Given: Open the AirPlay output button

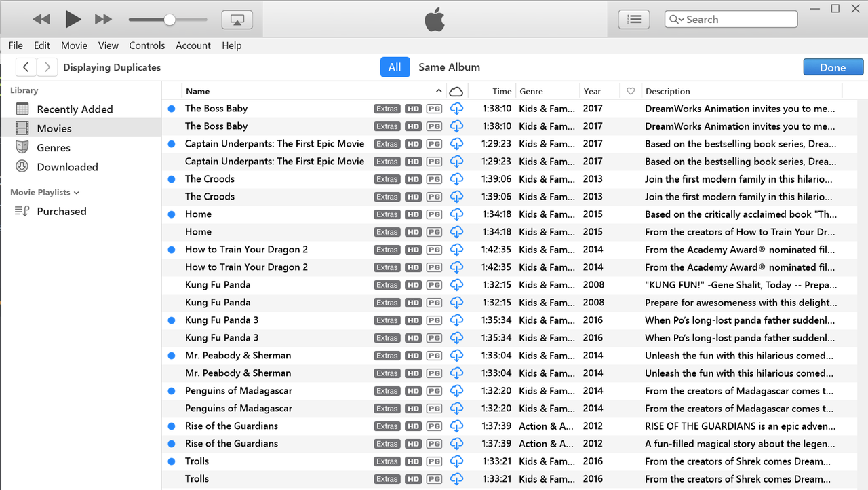Looking at the screenshot, I should coord(237,20).
